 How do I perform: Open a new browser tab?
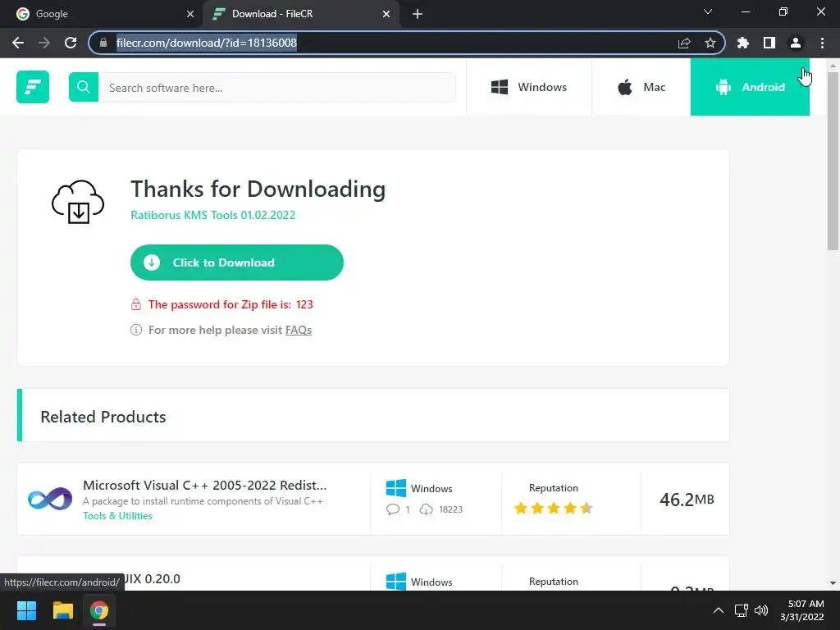pyautogui.click(x=418, y=14)
